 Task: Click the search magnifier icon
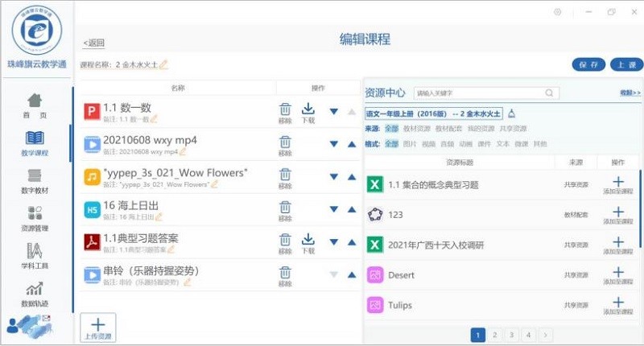pos(549,93)
